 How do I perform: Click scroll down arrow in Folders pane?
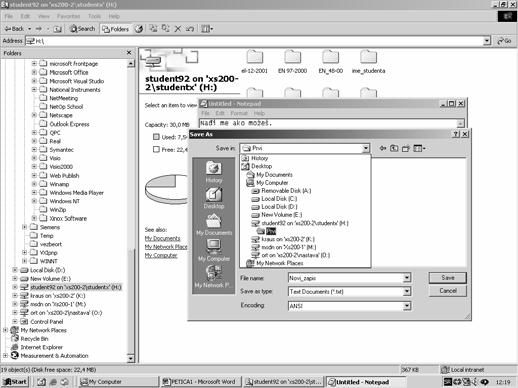pos(131,358)
